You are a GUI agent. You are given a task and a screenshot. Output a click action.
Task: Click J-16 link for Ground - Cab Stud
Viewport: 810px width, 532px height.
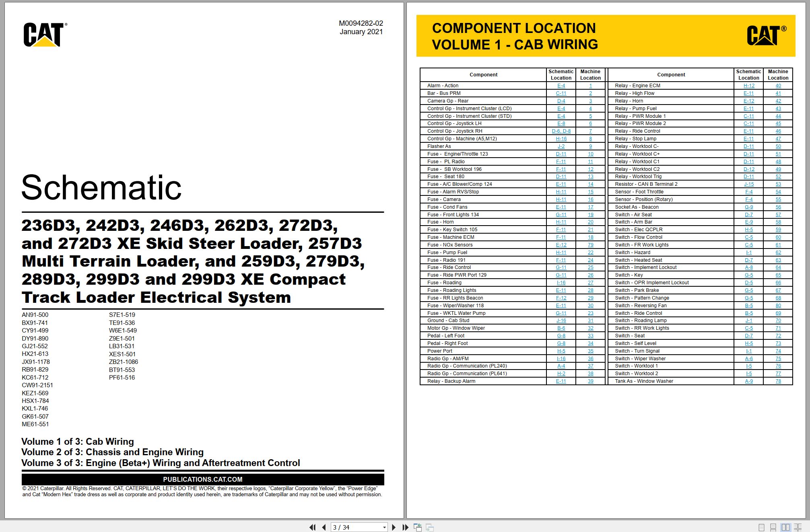click(561, 320)
